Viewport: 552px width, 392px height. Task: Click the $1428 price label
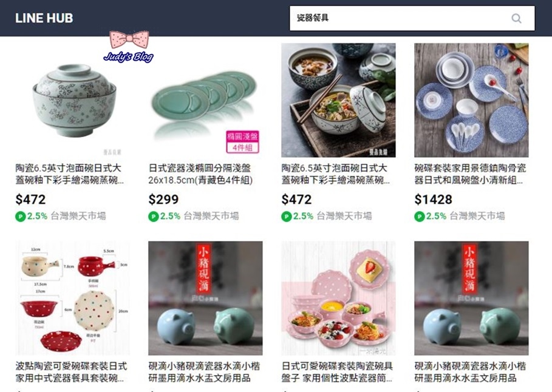[x=433, y=200]
